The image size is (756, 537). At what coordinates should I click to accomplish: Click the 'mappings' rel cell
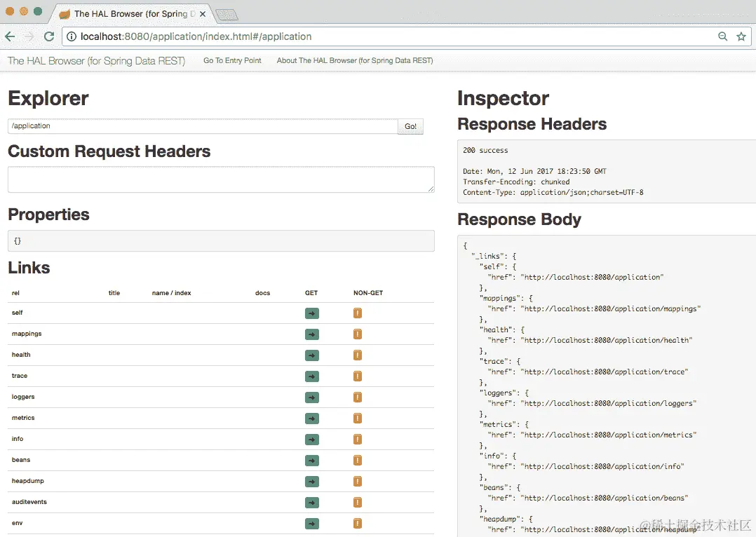(x=27, y=334)
